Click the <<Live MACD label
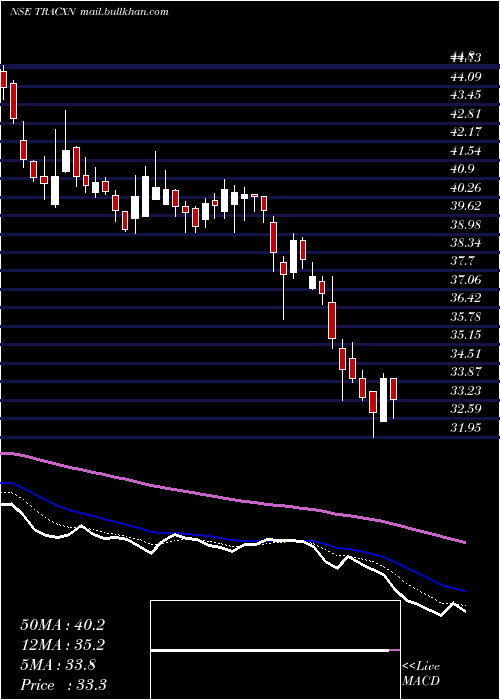The image size is (500, 700). click(421, 674)
